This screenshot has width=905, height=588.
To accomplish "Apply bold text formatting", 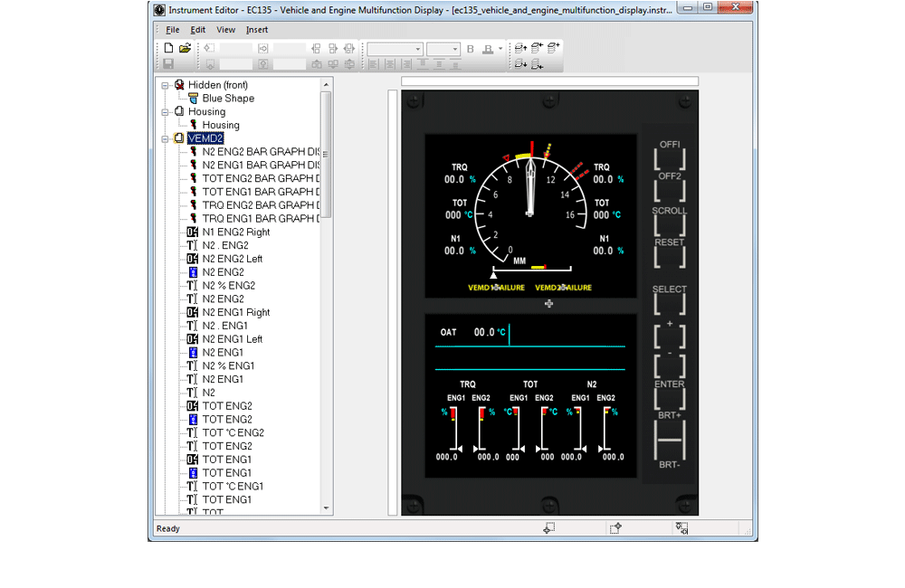I will coord(470,48).
